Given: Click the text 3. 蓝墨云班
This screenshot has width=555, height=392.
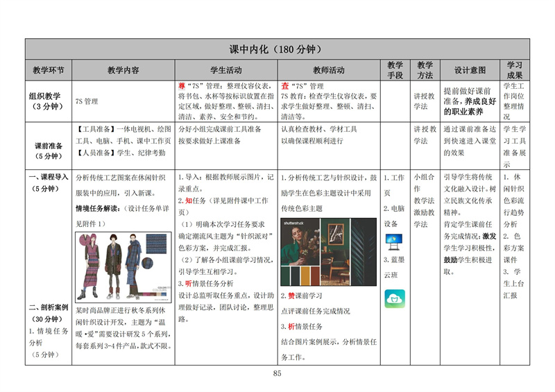Looking at the screenshot, I should (393, 267).
